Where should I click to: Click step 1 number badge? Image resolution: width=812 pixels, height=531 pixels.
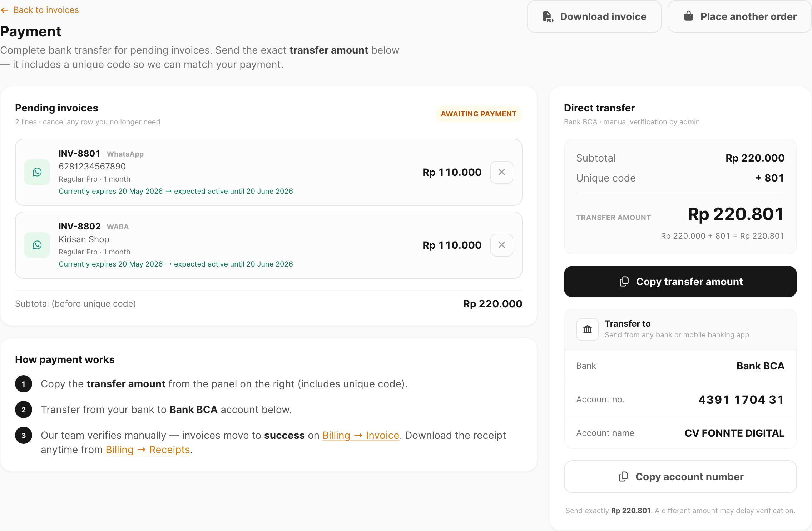(24, 384)
